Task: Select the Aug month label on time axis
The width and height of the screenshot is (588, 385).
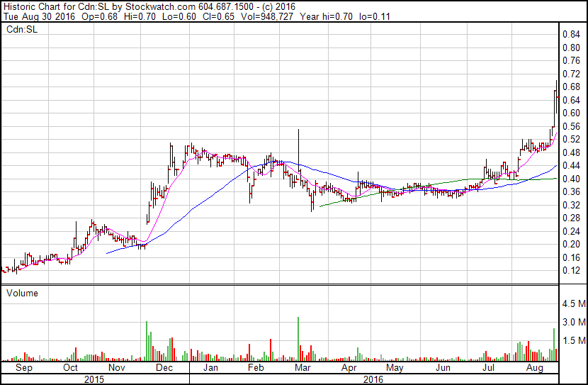Action: 536,369
